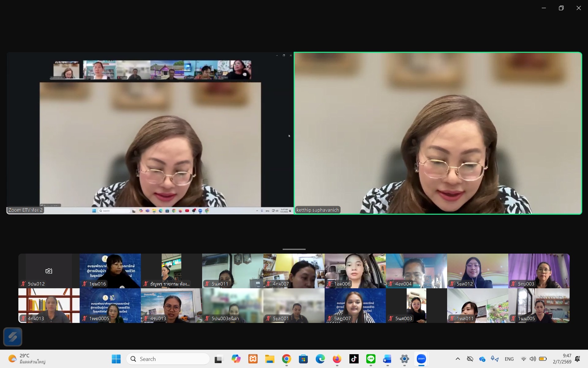The width and height of the screenshot is (588, 368).
Task: Click the Search box in the taskbar
Action: click(168, 359)
